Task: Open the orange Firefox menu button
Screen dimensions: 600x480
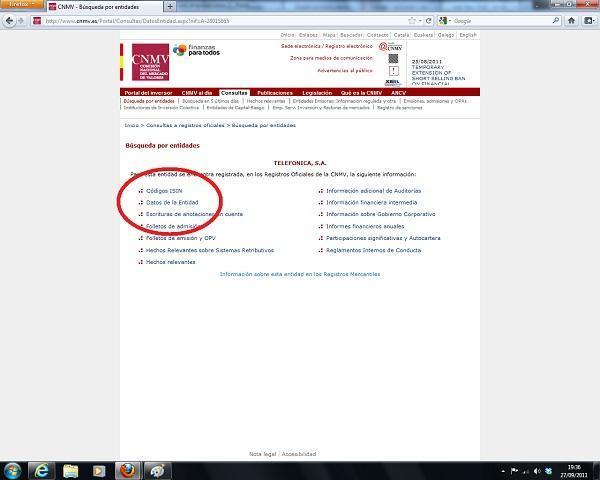Action: click(19, 5)
